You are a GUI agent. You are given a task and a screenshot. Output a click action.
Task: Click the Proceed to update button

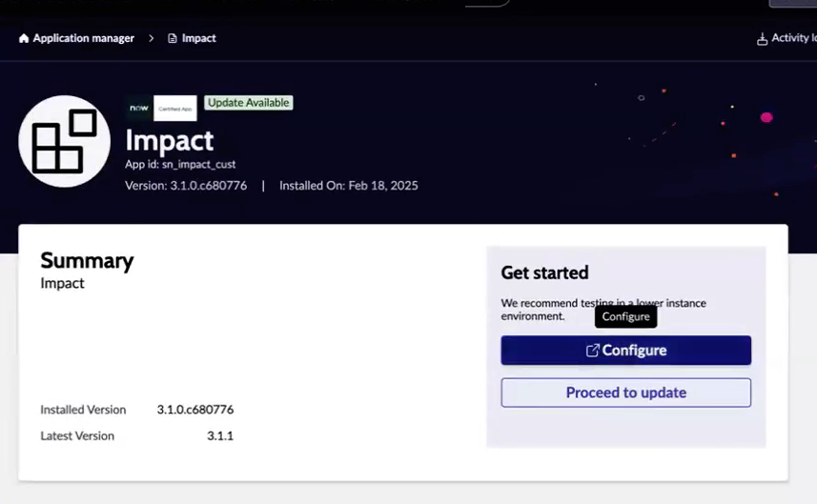point(625,393)
